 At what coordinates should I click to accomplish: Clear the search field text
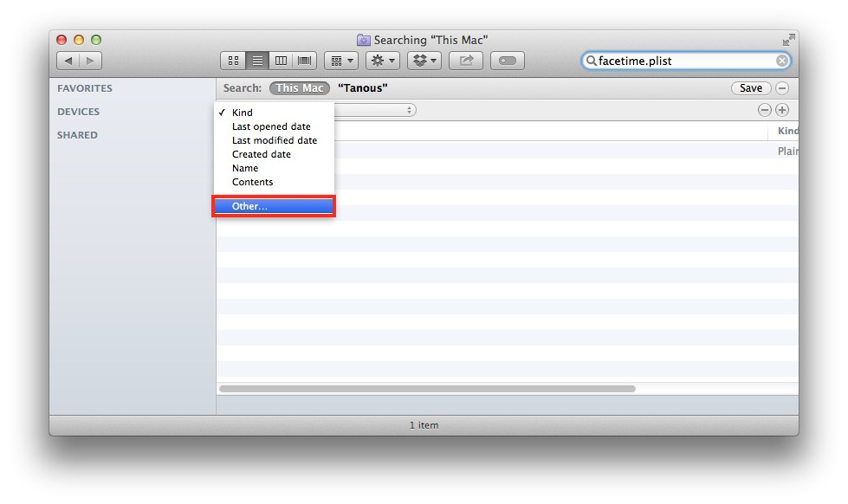(781, 61)
